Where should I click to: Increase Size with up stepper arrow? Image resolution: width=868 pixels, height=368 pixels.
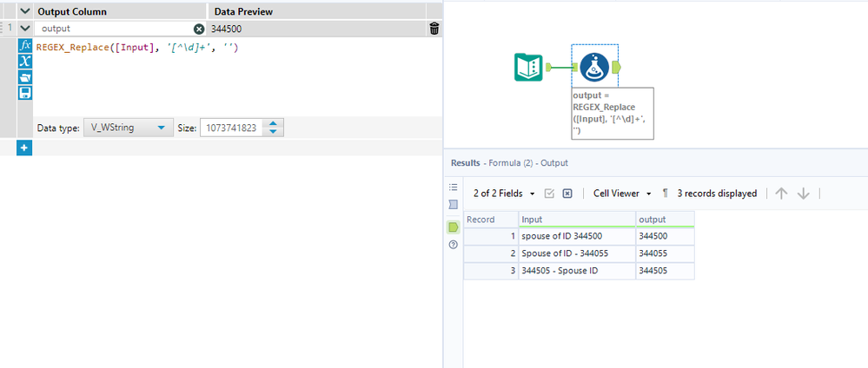(x=273, y=124)
